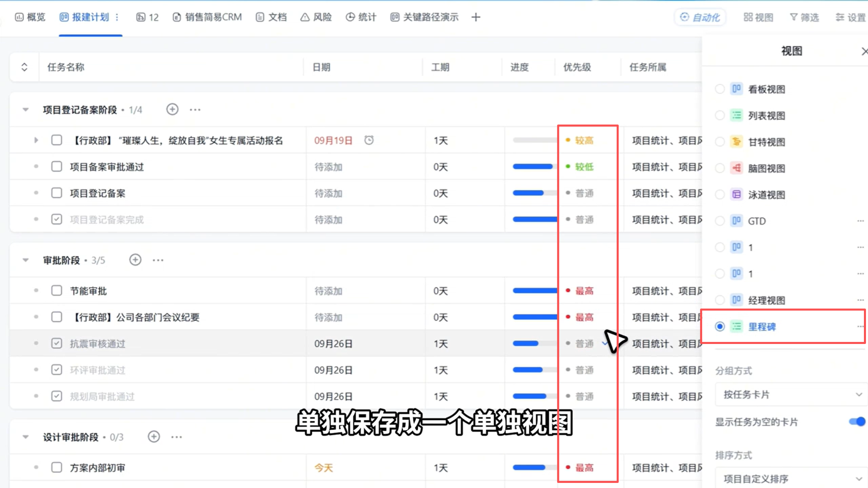Switch to the 12 tab
868x488 pixels.
pos(148,17)
